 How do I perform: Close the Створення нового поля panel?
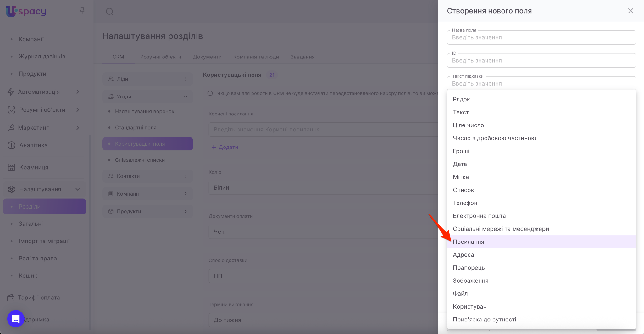[x=630, y=11]
